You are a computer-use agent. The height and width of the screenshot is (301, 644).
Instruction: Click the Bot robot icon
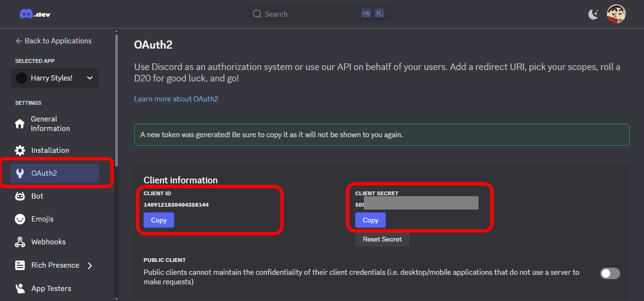click(20, 196)
